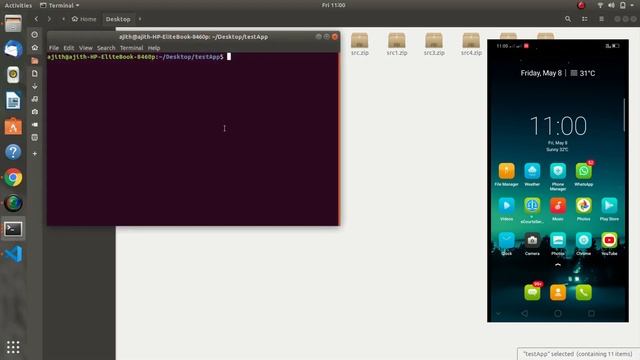Click inside the terminal command prompt area
640x360 pixels.
point(193,139)
